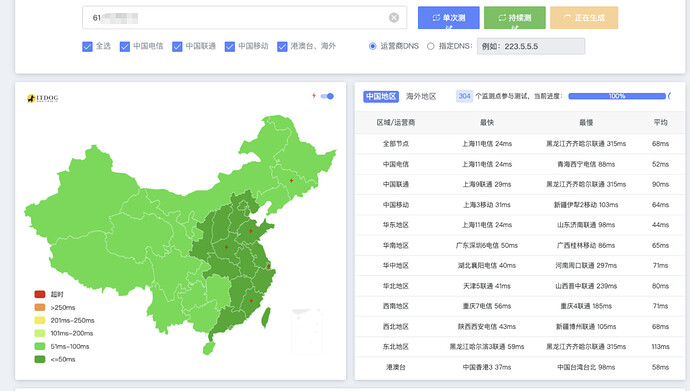Select the 指定DNS radio button
Image resolution: width=690 pixels, height=391 pixels.
pyautogui.click(x=430, y=46)
